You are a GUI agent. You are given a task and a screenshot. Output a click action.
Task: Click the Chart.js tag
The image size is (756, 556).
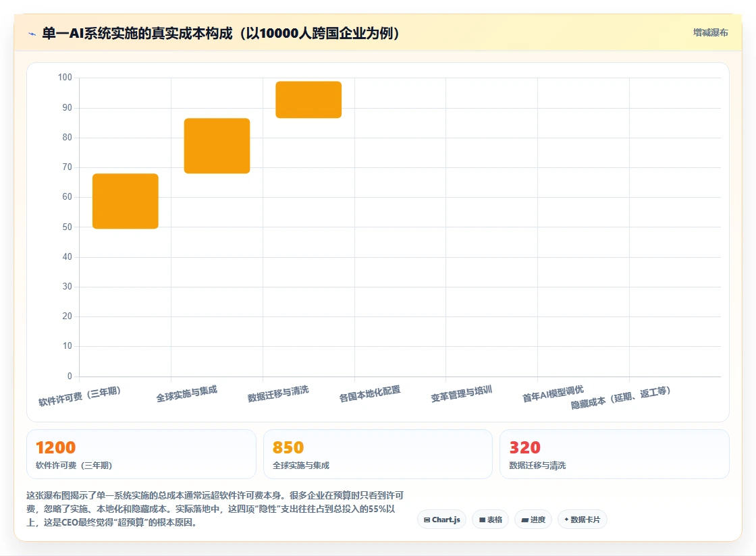[x=441, y=520]
